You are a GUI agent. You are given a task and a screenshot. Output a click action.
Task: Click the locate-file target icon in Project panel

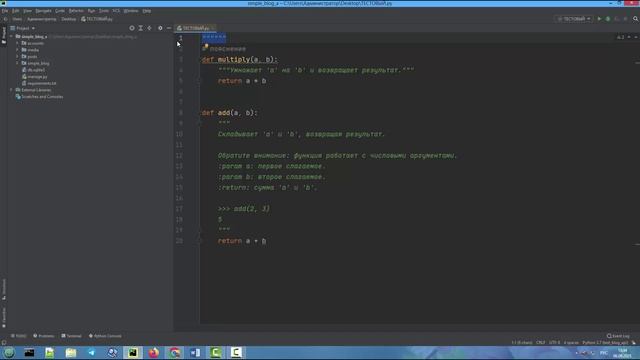132,28
